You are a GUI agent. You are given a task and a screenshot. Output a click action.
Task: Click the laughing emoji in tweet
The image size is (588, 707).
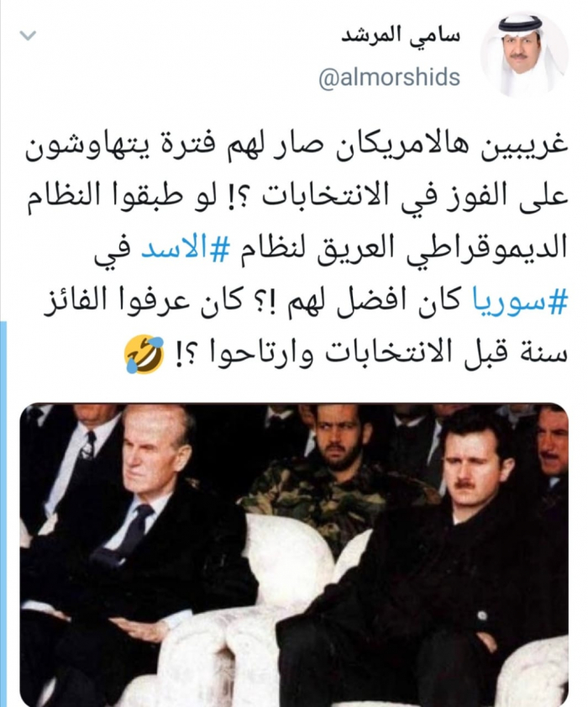tap(144, 355)
